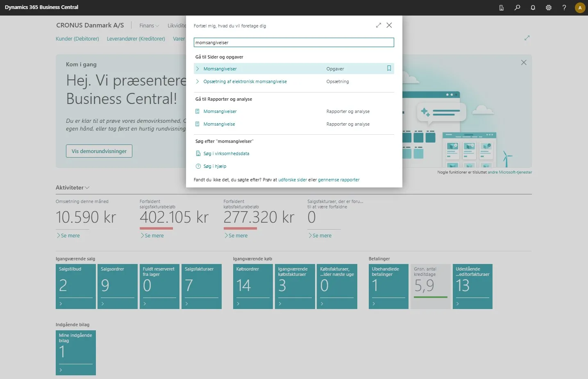Bookmark the Momsangivelser search result

pyautogui.click(x=389, y=68)
